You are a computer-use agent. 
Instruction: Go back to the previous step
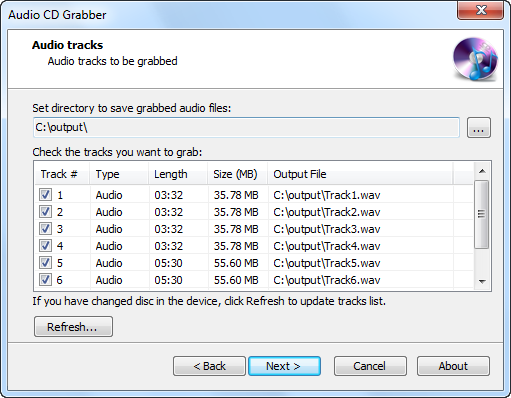point(209,366)
